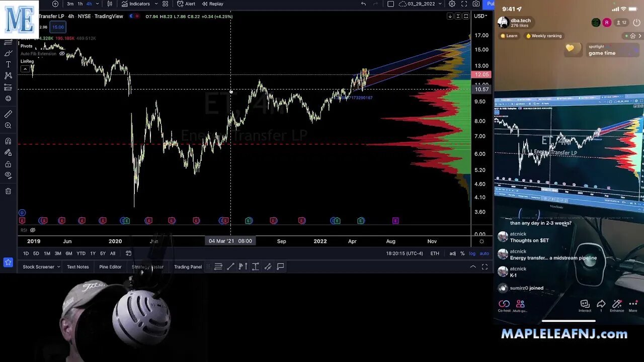Screen dimensions: 644x362
Task: Toggle magnet mode for drawings
Action: click(8, 141)
